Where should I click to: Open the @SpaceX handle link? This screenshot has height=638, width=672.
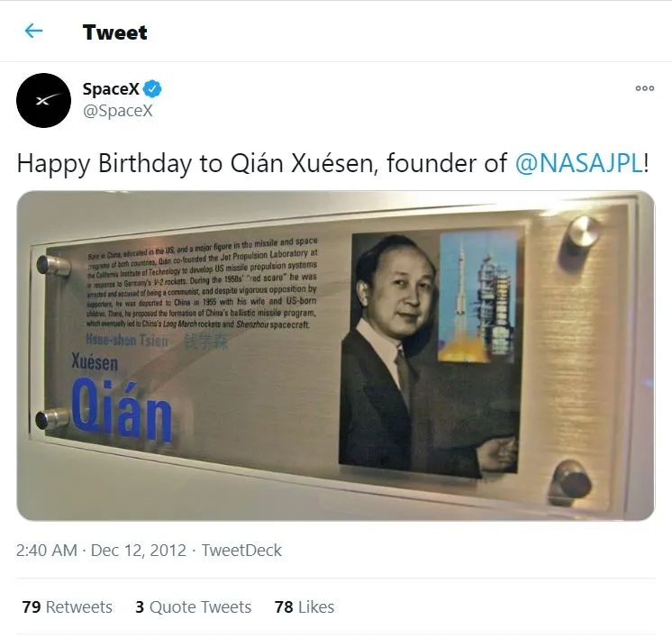point(117,111)
